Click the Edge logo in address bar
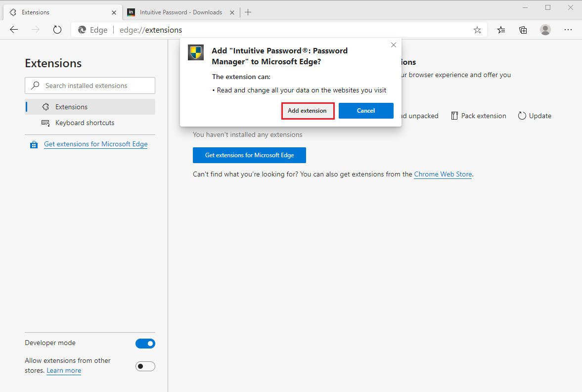This screenshot has height=392, width=582. 82,30
